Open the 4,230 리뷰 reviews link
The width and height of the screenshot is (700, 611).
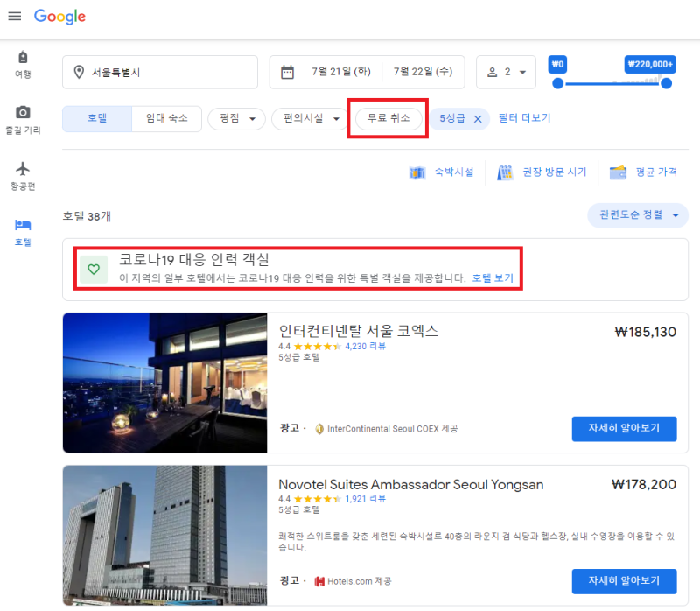pos(365,346)
